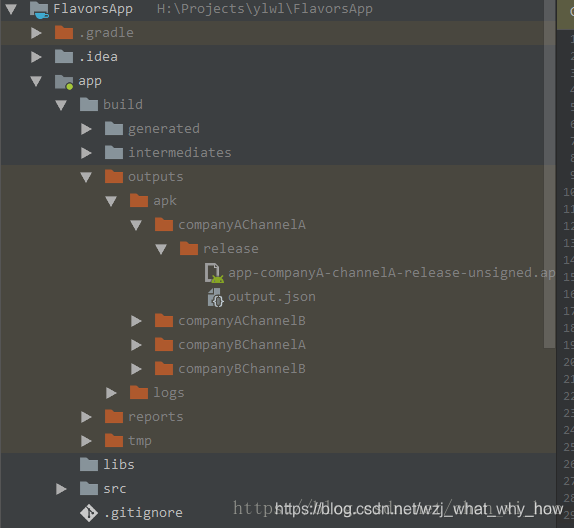The width and height of the screenshot is (574, 528).
Task: Select the companyAChannelA folder label
Action: (242, 226)
